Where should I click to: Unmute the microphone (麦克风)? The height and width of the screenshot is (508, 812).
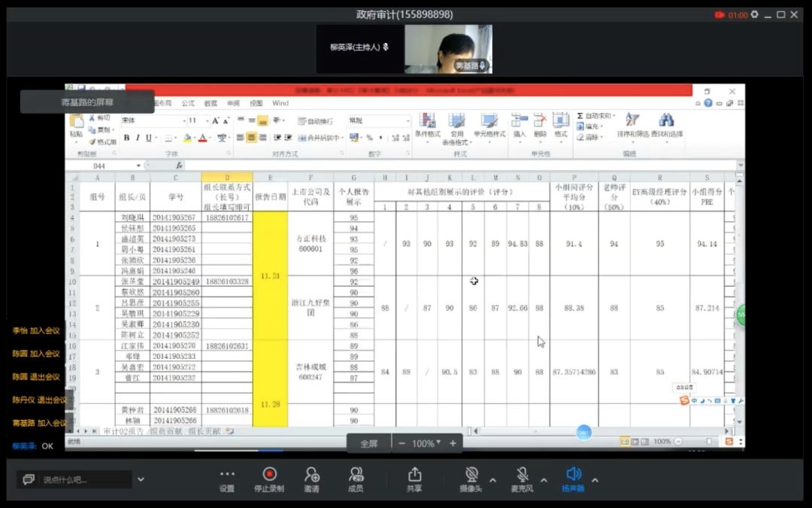click(x=522, y=479)
